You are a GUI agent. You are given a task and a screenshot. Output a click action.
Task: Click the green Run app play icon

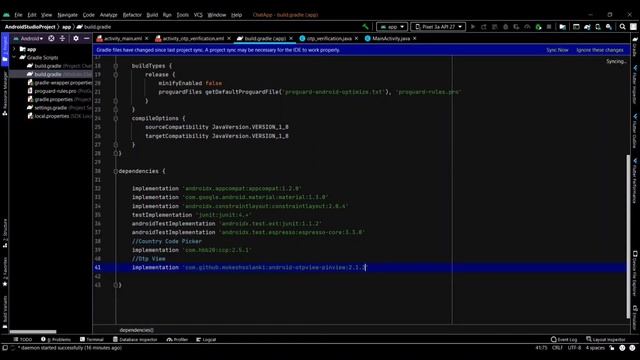click(x=473, y=27)
